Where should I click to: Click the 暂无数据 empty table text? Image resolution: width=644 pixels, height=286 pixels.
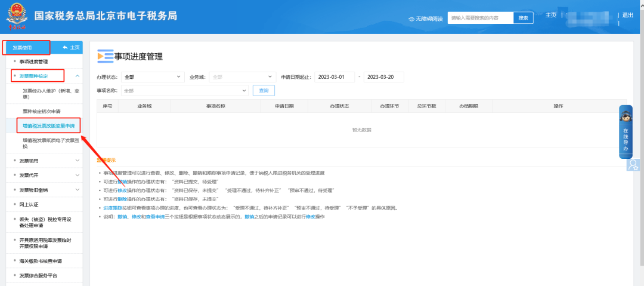361,130
